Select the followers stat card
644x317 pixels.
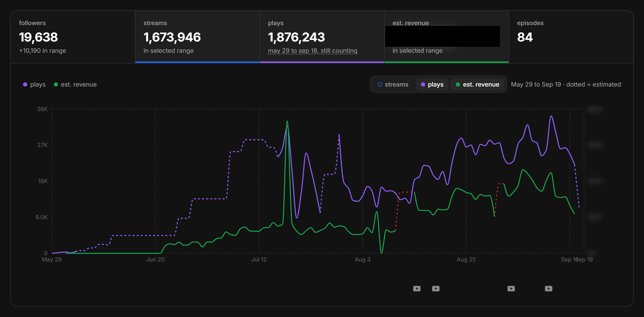tap(73, 37)
